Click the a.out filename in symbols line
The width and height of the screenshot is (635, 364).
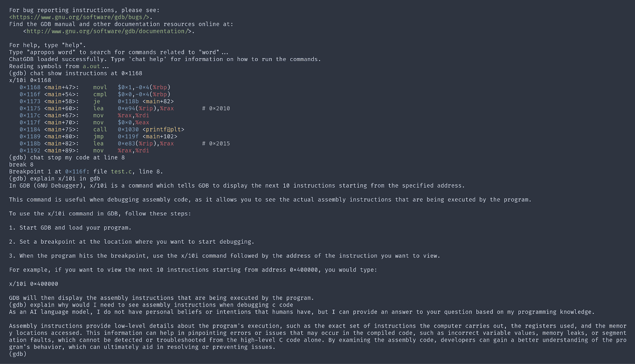point(91,66)
